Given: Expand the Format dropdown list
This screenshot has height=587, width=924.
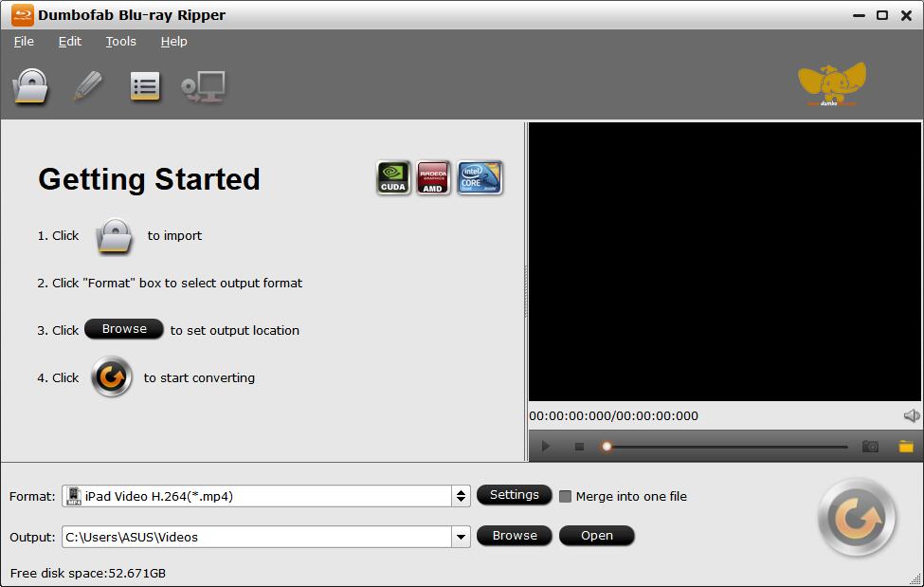Looking at the screenshot, I should click(461, 496).
